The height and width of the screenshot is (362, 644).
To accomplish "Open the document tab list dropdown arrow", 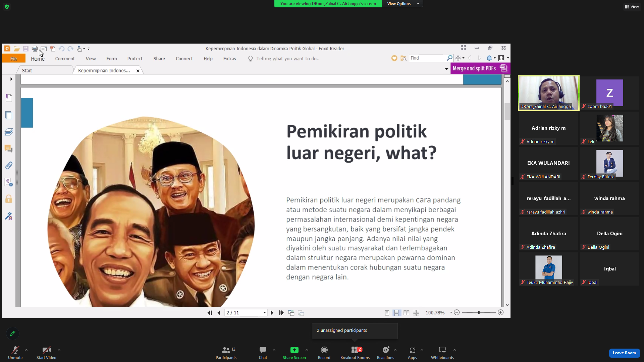I will click(446, 69).
